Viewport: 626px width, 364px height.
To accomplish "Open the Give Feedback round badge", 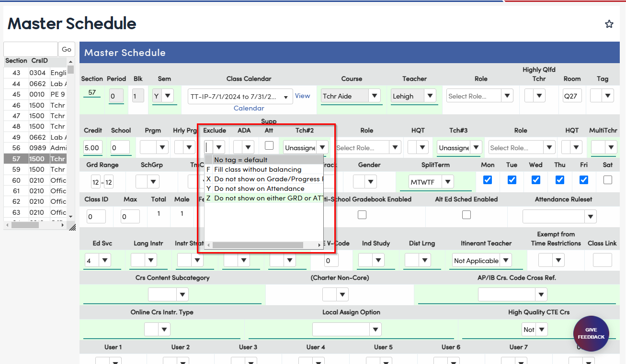I will (x=591, y=334).
